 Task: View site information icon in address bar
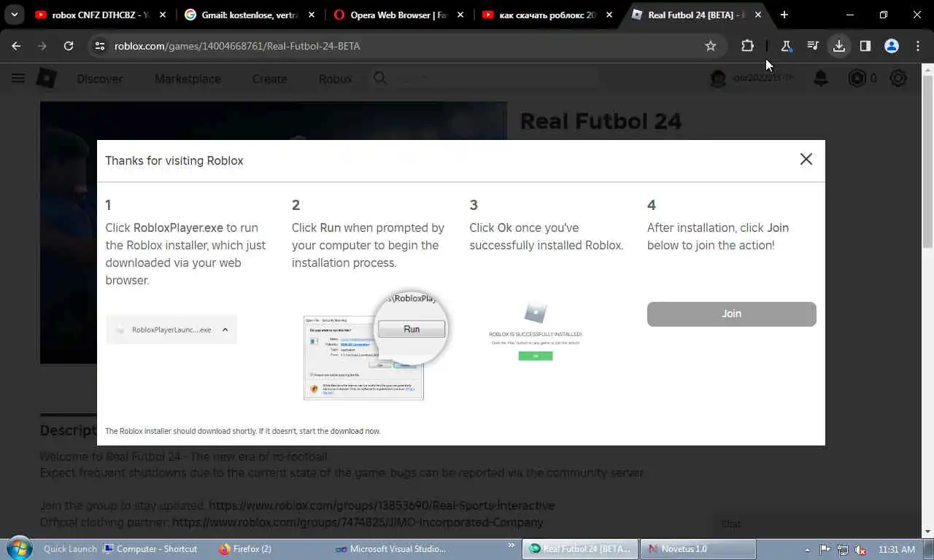pos(100,46)
